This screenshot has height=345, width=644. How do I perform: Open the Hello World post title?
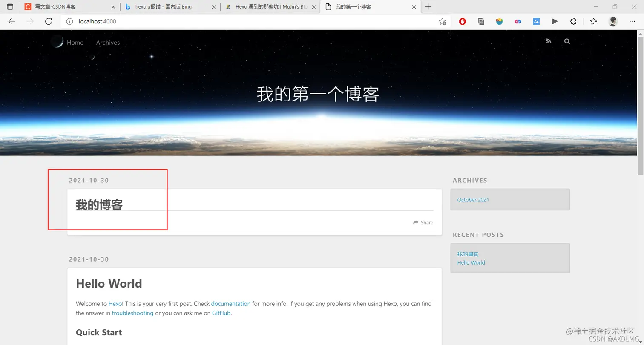109,284
